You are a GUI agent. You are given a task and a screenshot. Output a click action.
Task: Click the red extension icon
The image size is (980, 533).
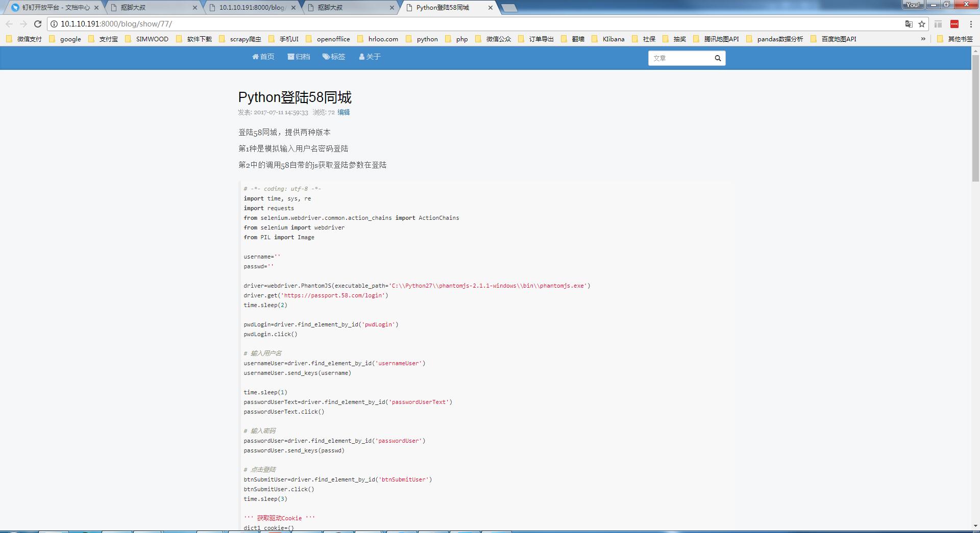(x=954, y=24)
